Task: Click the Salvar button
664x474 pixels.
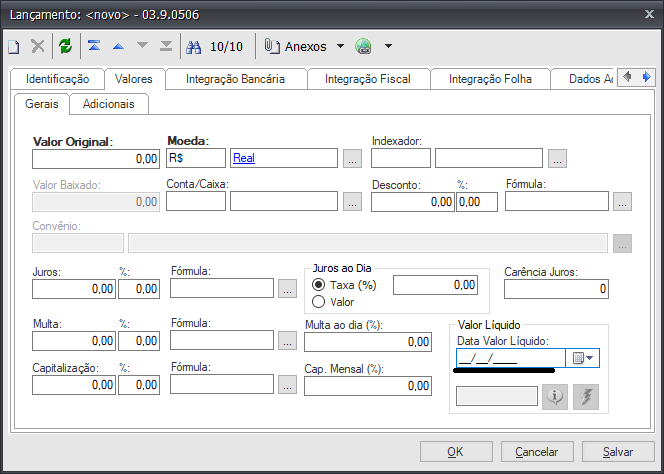Action: coord(618,452)
